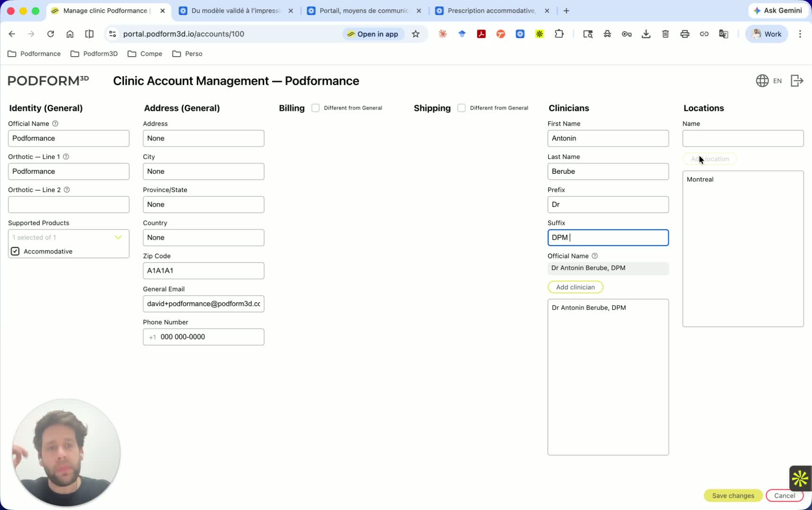Focus the Zip Code field
812x510 pixels.
coord(204,271)
